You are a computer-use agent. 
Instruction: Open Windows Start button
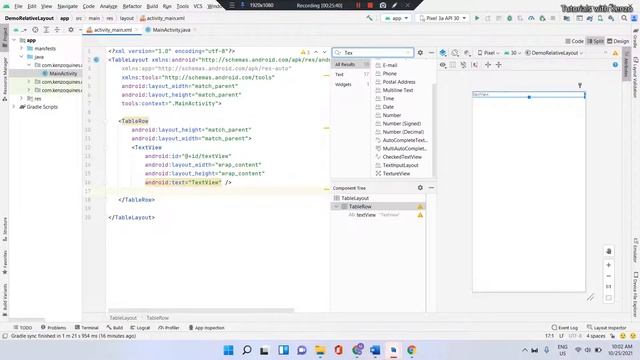click(x=229, y=350)
